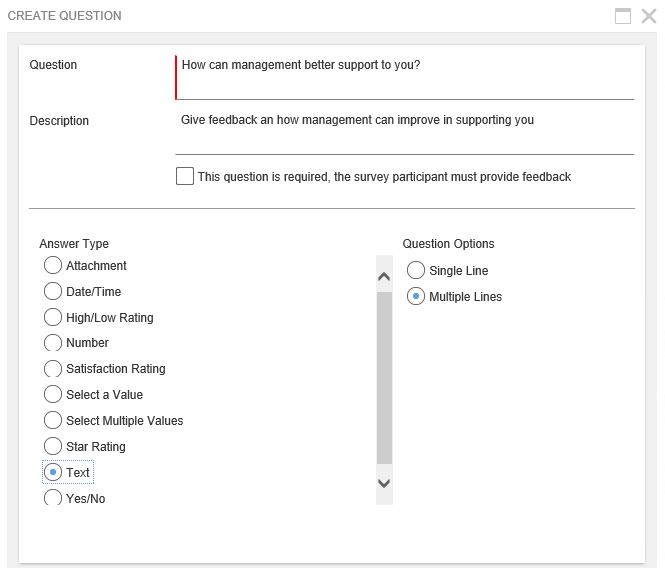This screenshot has height=568, width=665.
Task: Set the question option to Single Line
Action: coord(416,271)
